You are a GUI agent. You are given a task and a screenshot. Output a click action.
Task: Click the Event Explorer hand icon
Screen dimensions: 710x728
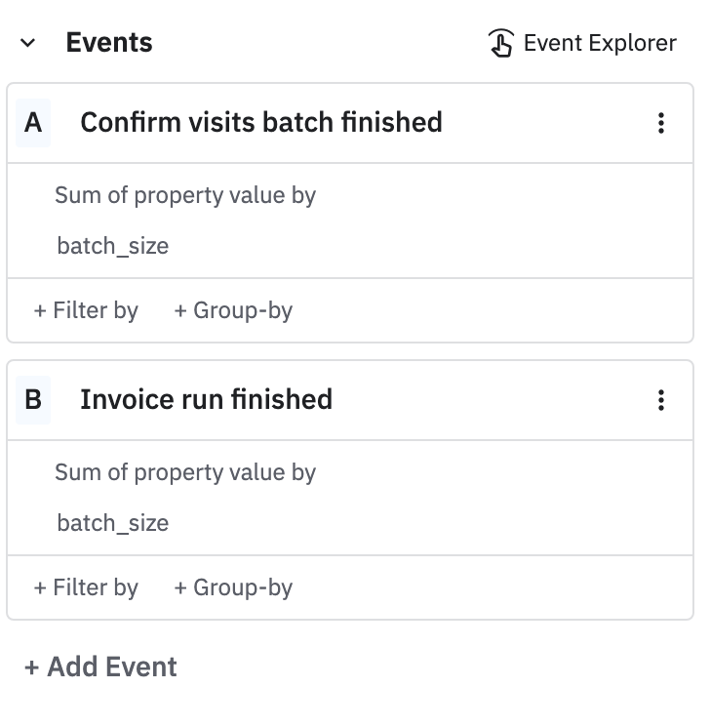pos(500,44)
